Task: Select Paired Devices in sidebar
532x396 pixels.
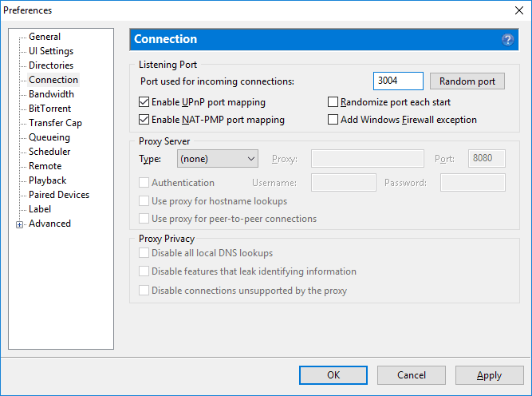Action: click(59, 195)
